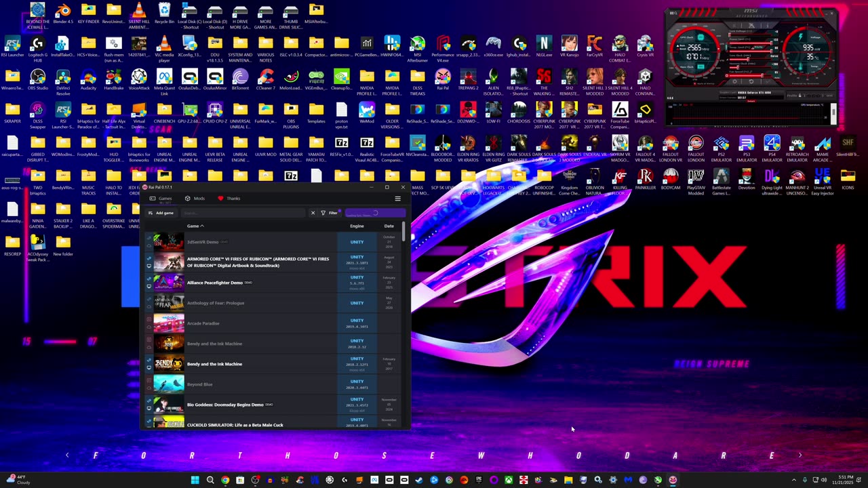Launch the RETROARCH EMULATOR desktop icon
The width and height of the screenshot is (868, 488).
(797, 147)
